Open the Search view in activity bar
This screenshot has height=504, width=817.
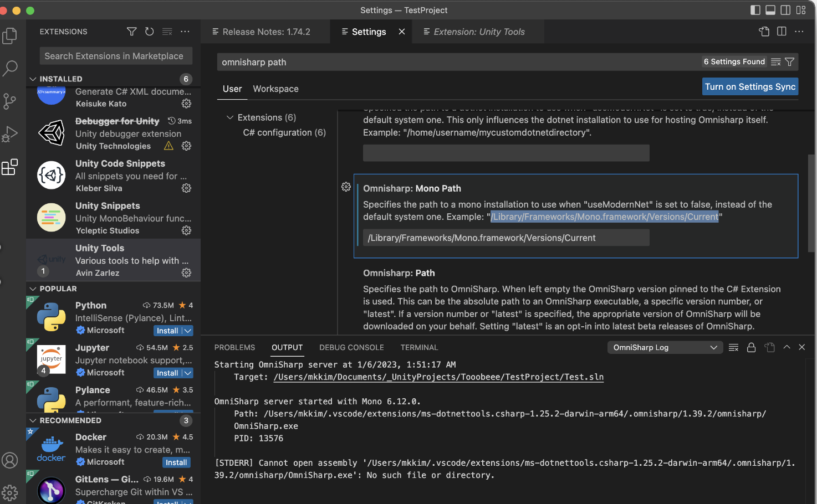[x=10, y=69]
